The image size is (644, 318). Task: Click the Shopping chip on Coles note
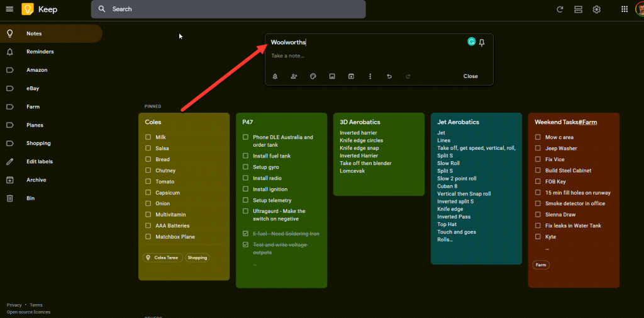[x=197, y=258]
